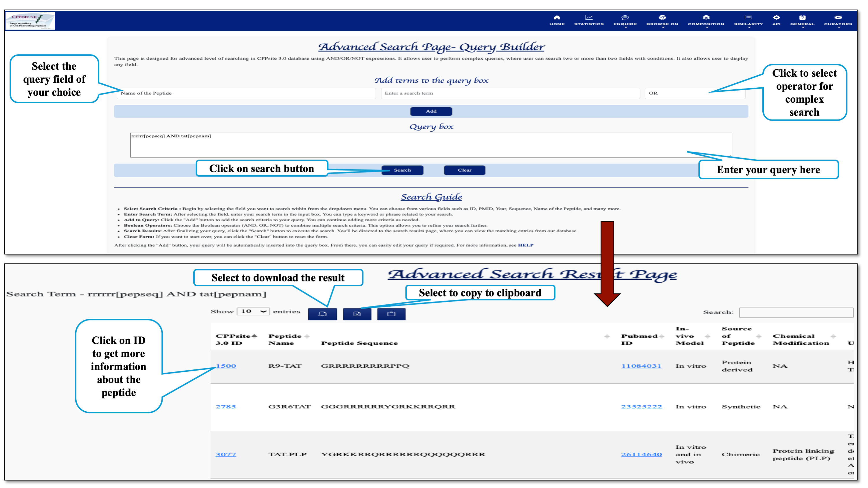Expand the Show 10 entries dropdown
This screenshot has height=488, width=868.
click(x=253, y=311)
